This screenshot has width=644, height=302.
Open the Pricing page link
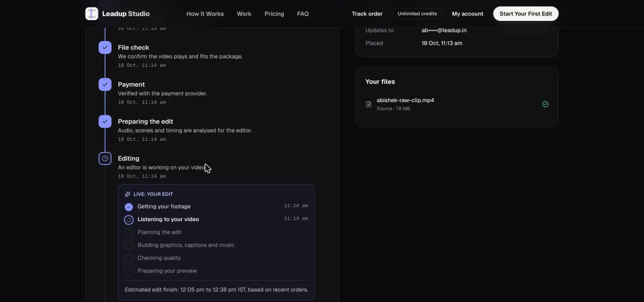(274, 14)
